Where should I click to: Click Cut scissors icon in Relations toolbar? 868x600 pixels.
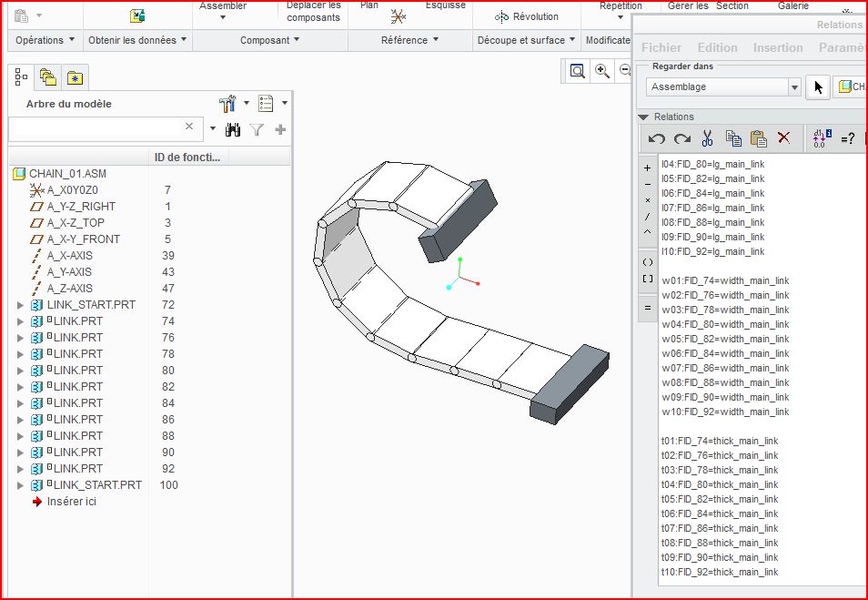(708, 138)
